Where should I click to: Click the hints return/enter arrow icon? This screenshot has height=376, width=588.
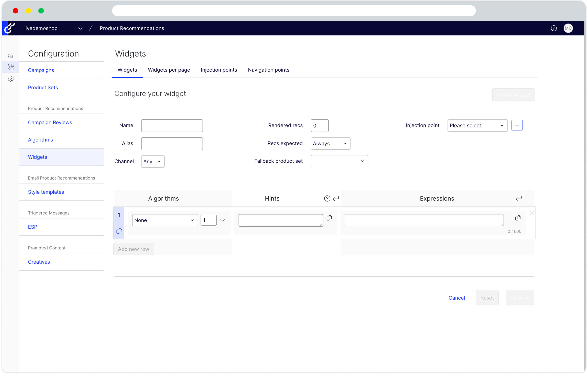coord(336,198)
